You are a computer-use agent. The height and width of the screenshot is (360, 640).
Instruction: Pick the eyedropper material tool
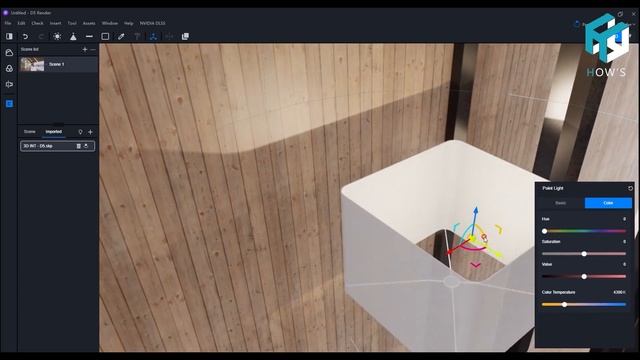tap(121, 36)
